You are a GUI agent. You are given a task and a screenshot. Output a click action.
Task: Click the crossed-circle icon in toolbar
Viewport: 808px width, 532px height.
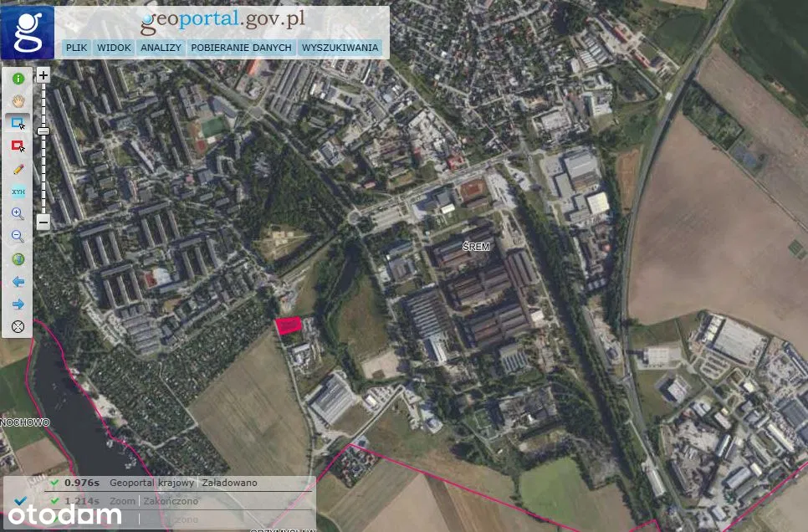point(18,327)
